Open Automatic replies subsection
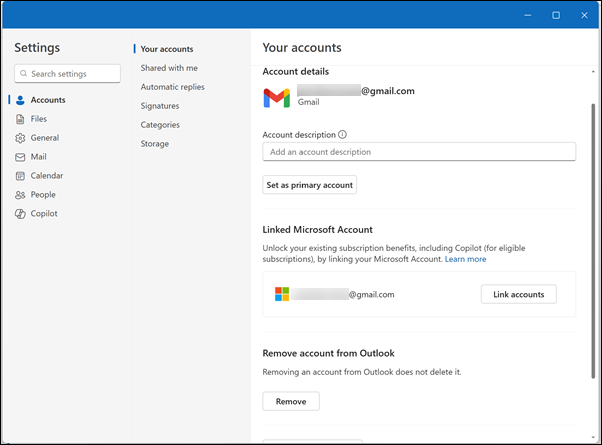Screen dimensions: 602x445 [172, 87]
